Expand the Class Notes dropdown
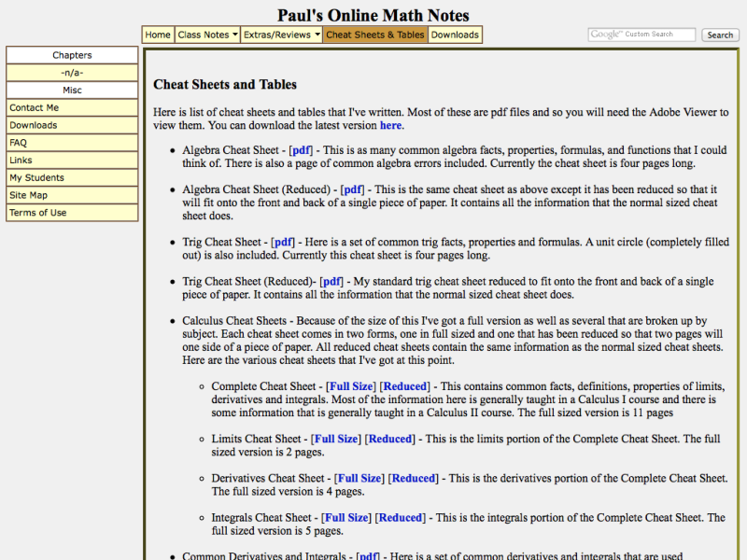The width and height of the screenshot is (747, 560). click(x=207, y=35)
